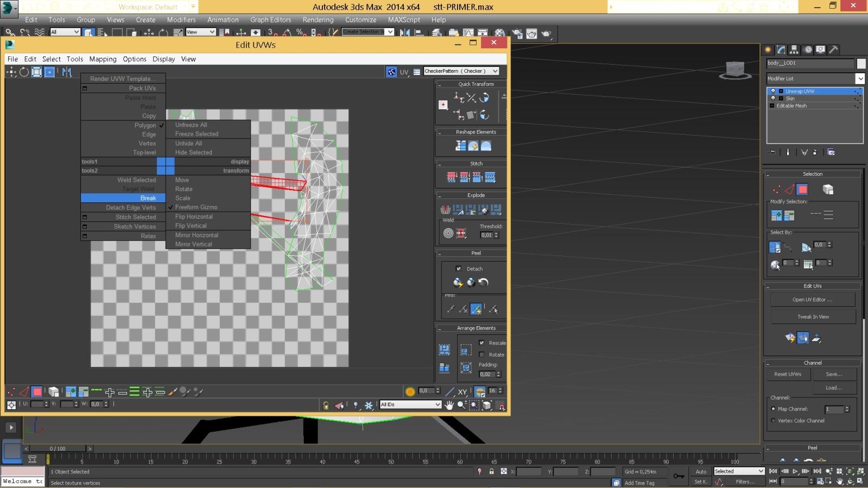Open the CheckerPattern texture dropdown

[461, 71]
